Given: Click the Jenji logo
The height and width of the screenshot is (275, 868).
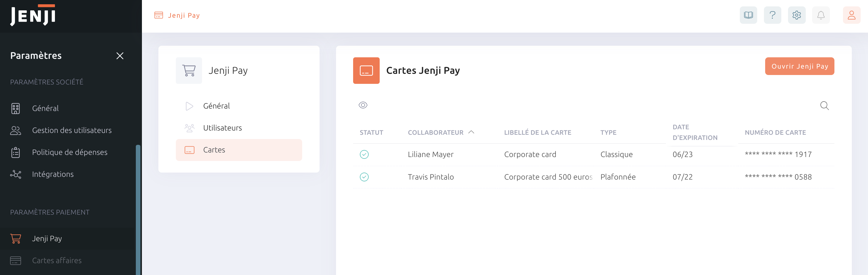Looking at the screenshot, I should tap(33, 15).
